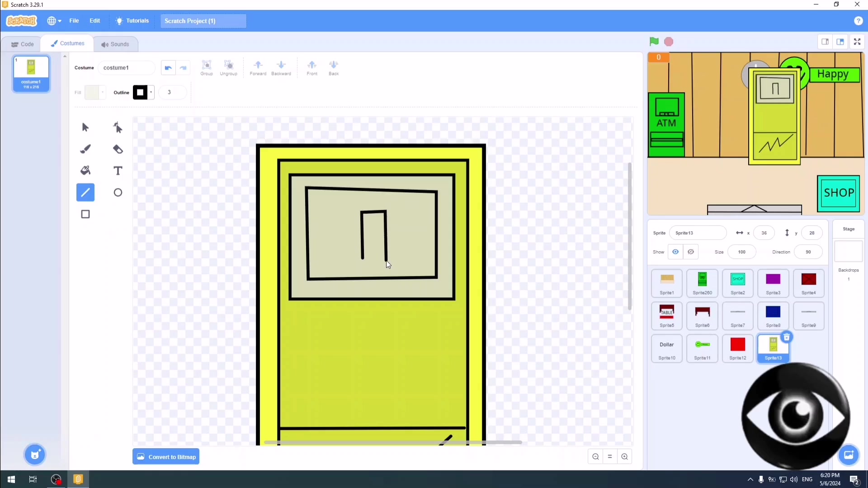
Task: Select the Text tool
Action: [118, 170]
